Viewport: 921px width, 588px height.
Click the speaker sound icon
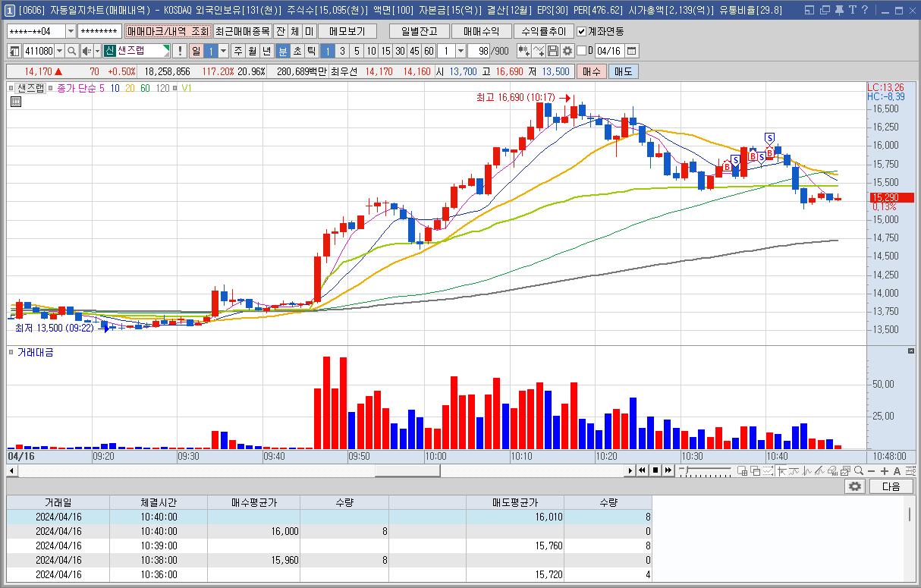(86, 51)
